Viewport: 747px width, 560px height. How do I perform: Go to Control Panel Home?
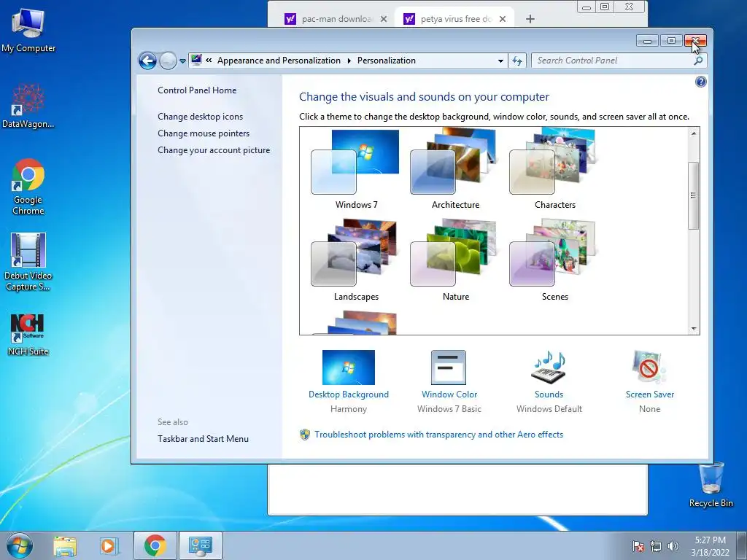(x=197, y=90)
